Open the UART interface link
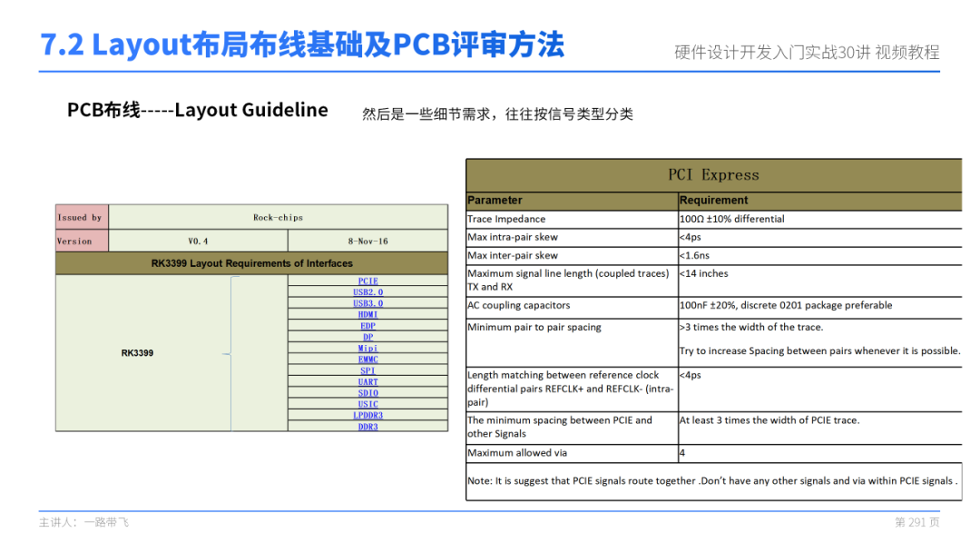 point(367,382)
